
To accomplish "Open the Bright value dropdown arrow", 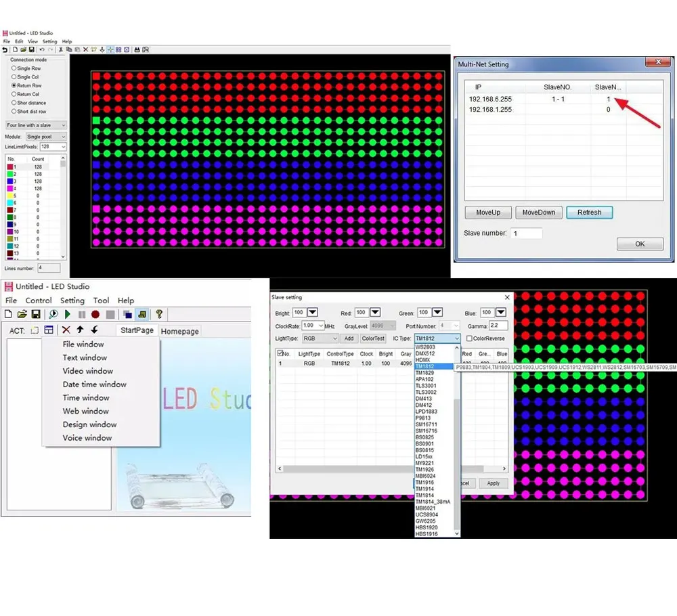I will point(313,312).
